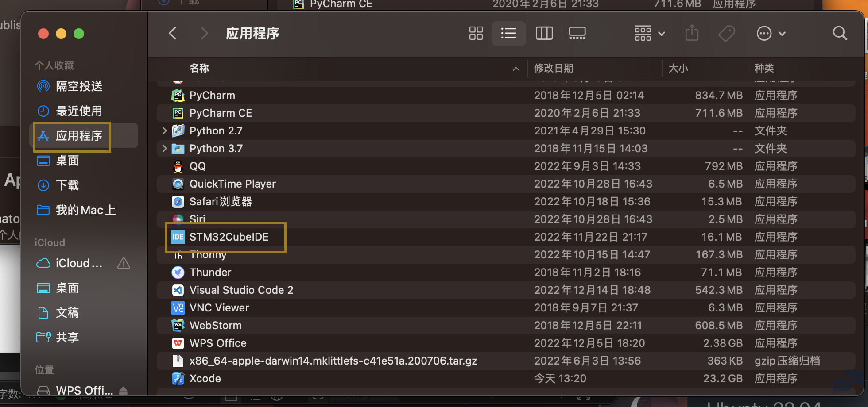
Task: Click the tag toolbar icon
Action: (726, 33)
